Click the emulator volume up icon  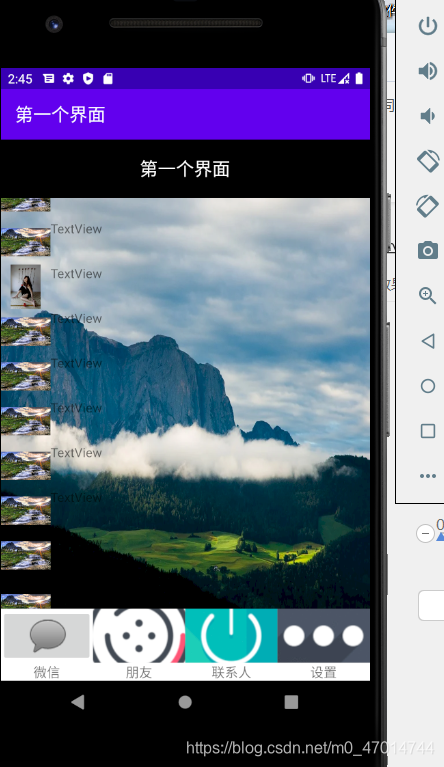428,71
